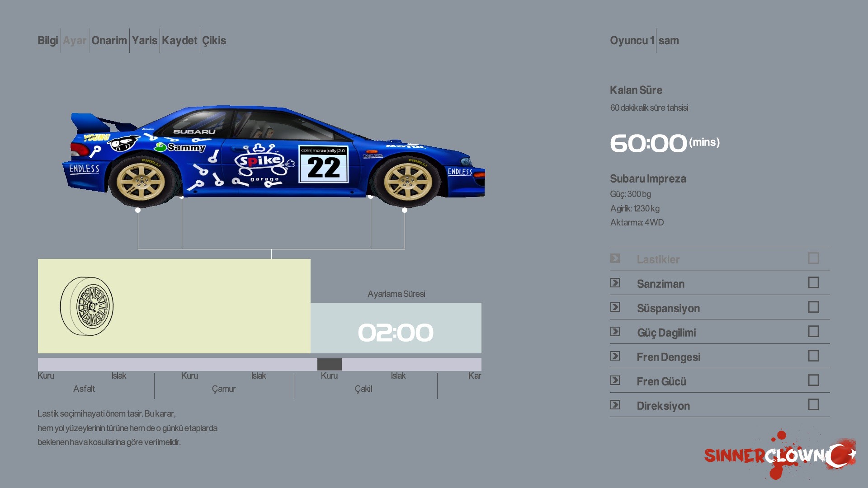The width and height of the screenshot is (868, 488).
Task: Select the Ayar menu tab
Action: point(75,41)
